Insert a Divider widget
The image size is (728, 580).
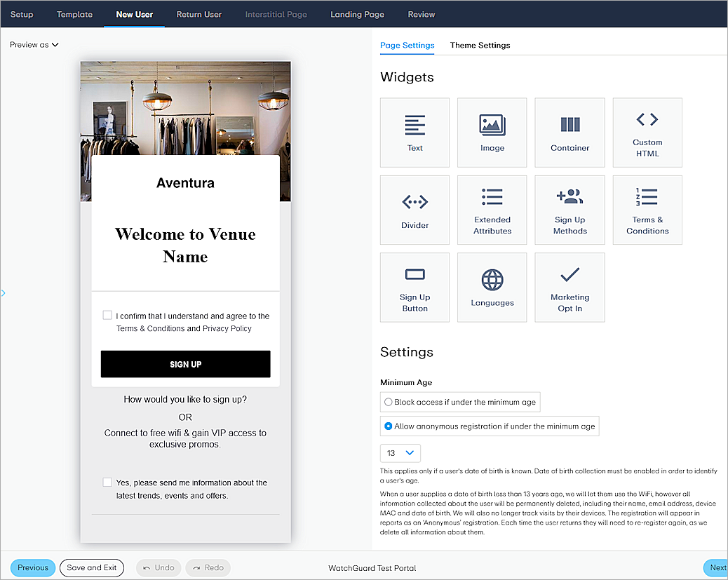pos(414,210)
